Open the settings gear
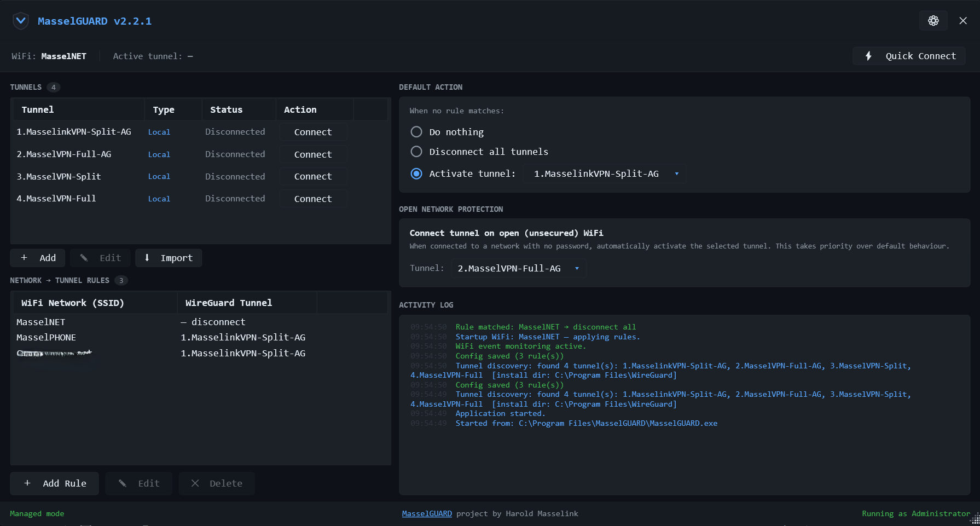 pyautogui.click(x=933, y=20)
